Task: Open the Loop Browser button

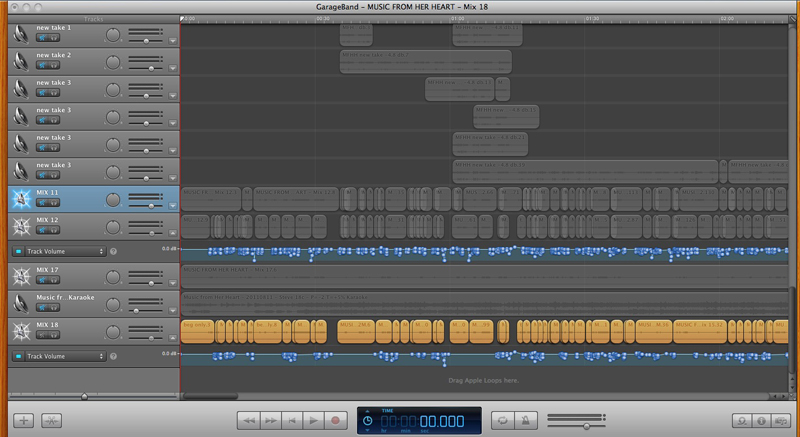Action: tap(743, 421)
